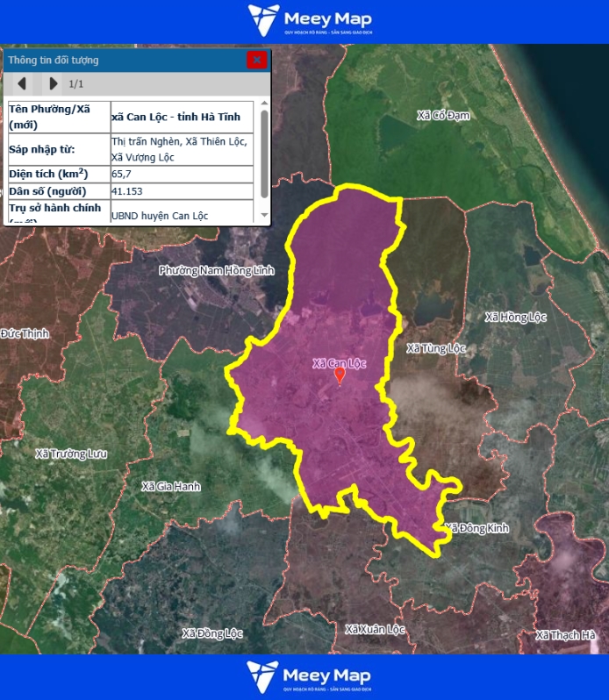Click the Xã Đồng Lộc map label
Screen dimensions: 609x700
point(212,632)
